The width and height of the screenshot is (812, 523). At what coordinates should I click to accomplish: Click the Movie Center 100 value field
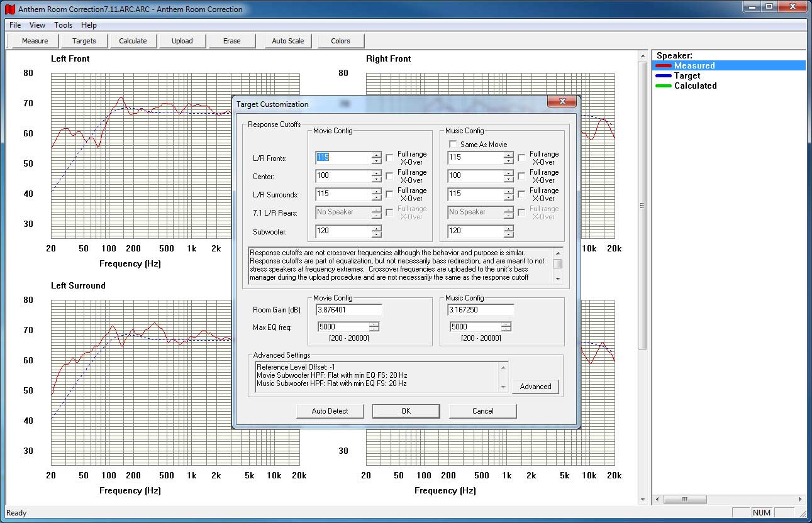tap(343, 176)
